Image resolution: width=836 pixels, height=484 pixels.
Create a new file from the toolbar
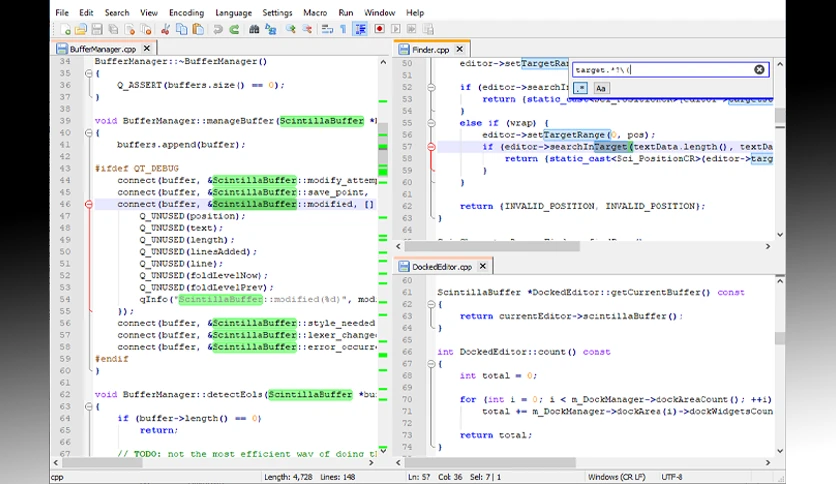(x=66, y=29)
